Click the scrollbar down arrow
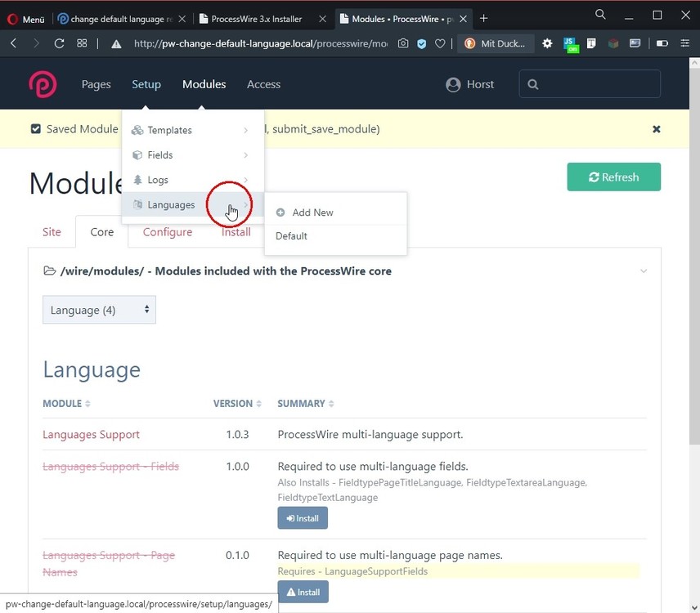This screenshot has width=700, height=613. 694,607
